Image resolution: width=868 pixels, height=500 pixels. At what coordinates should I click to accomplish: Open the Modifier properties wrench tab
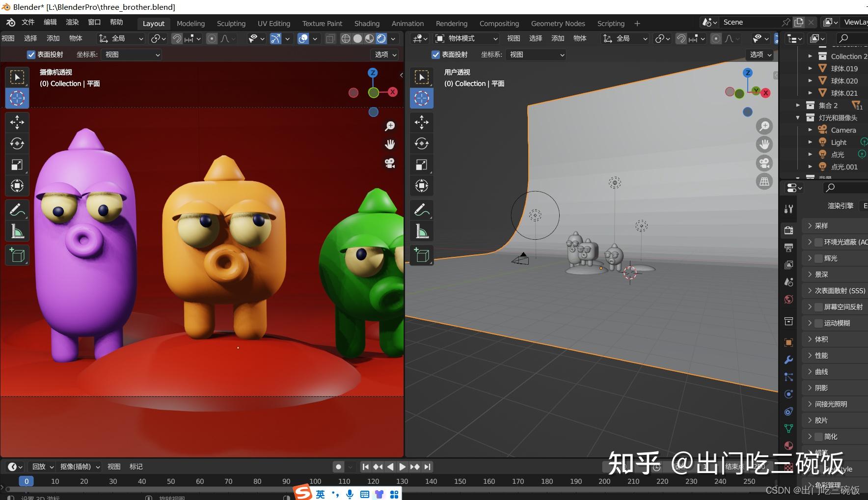788,360
